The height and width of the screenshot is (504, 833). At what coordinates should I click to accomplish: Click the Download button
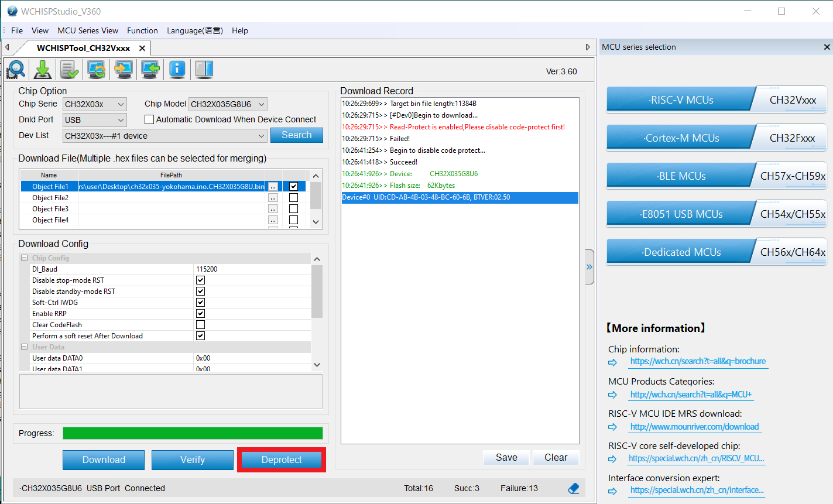[x=104, y=460]
